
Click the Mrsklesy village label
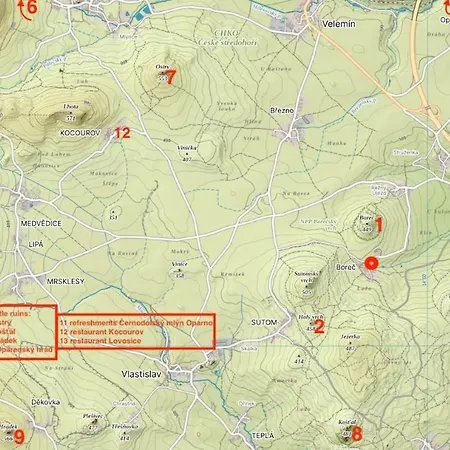(x=66, y=282)
